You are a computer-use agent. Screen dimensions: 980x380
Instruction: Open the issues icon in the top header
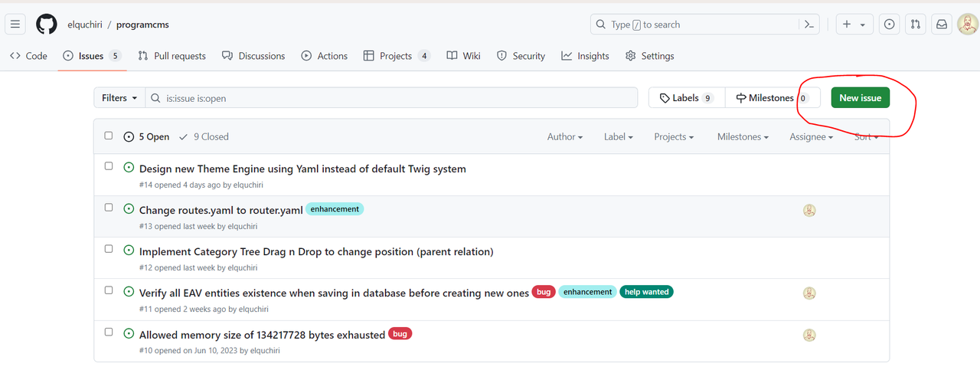coord(889,25)
